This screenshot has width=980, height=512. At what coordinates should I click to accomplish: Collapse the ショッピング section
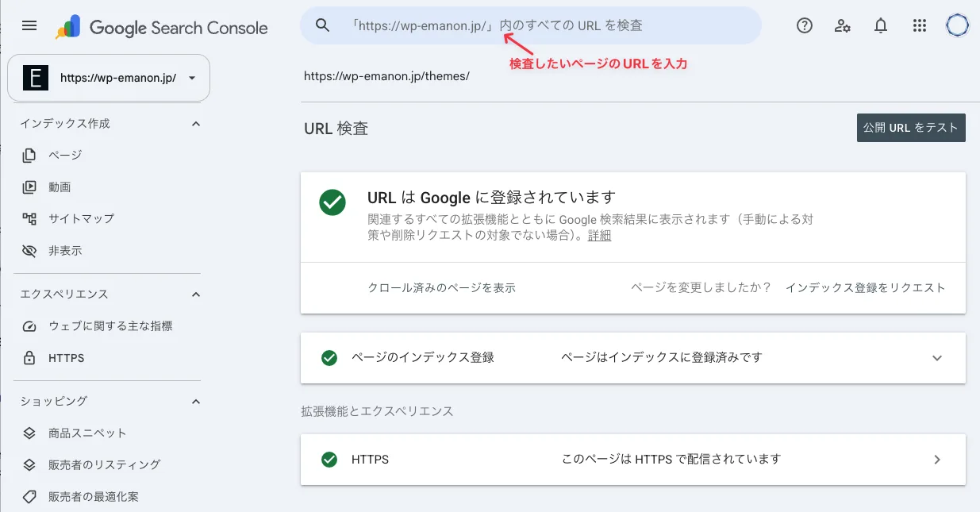196,402
